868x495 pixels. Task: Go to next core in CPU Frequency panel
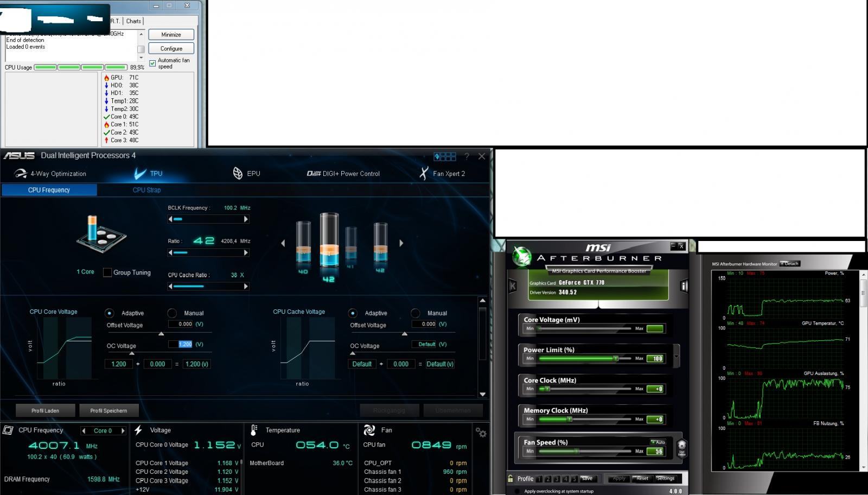coord(123,431)
